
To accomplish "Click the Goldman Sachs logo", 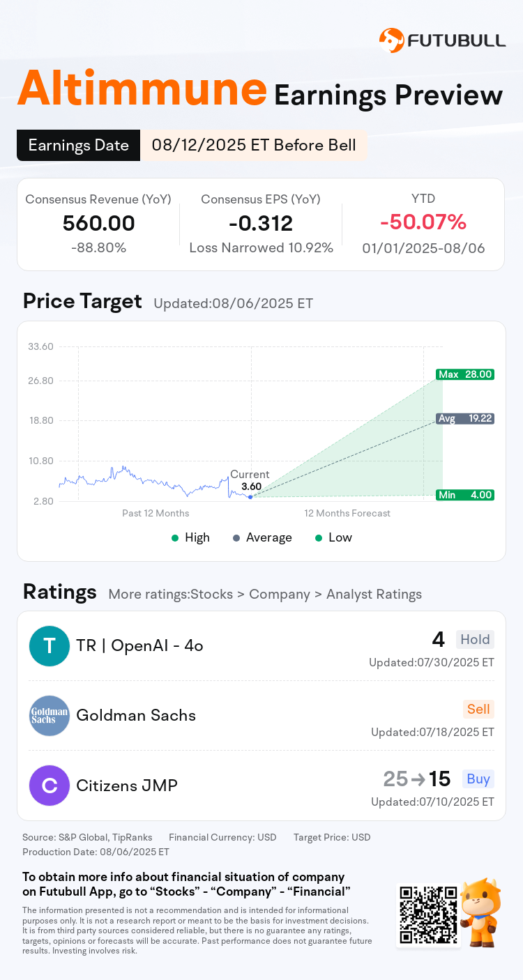I will tap(50, 716).
